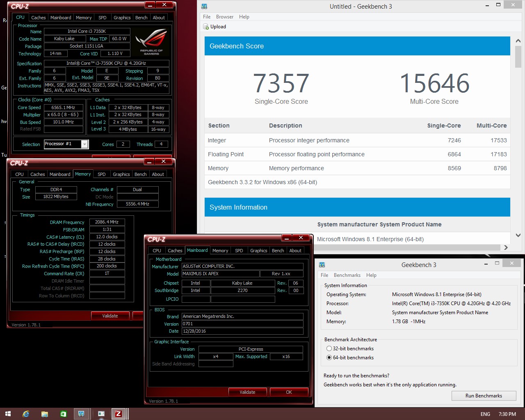The height and width of the screenshot is (420, 525).
Task: Open About tab in CPU-Z Memory window
Action: [158, 174]
